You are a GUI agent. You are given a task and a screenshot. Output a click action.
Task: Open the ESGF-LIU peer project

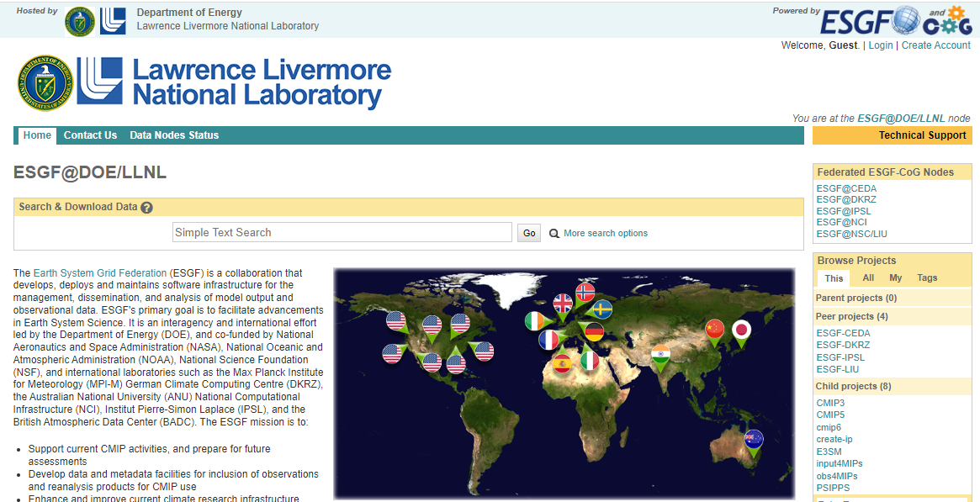(838, 369)
